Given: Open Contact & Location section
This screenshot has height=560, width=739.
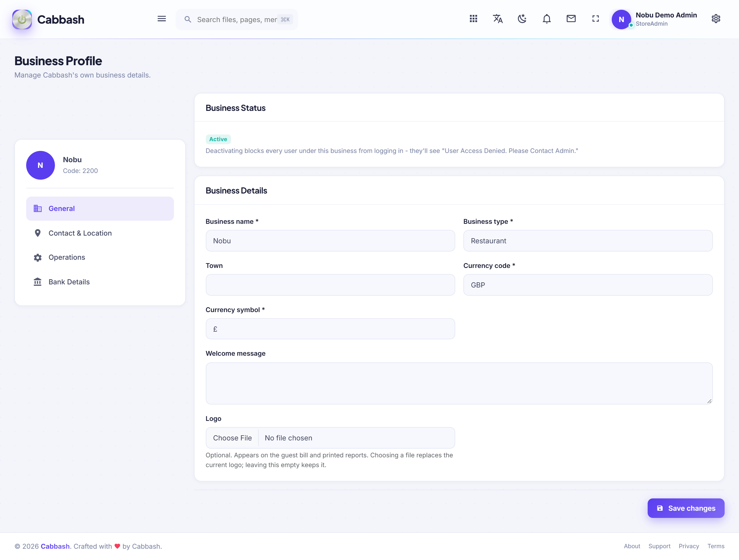Looking at the screenshot, I should pos(100,233).
